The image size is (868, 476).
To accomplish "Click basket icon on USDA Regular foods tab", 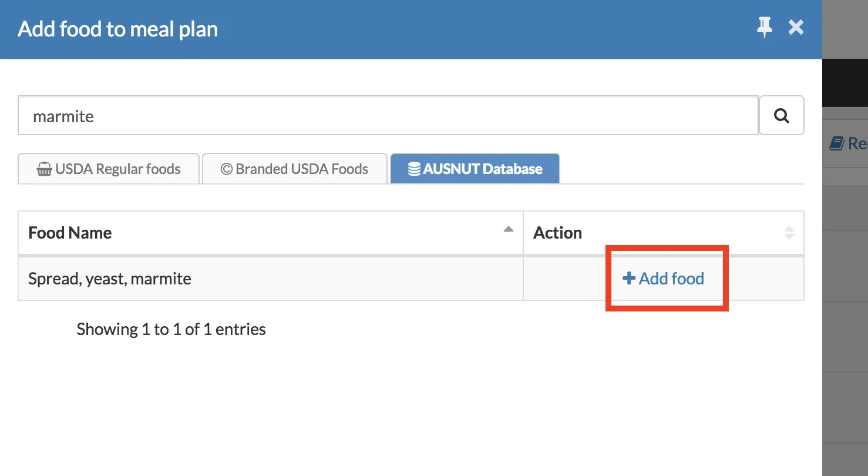I will (x=45, y=170).
